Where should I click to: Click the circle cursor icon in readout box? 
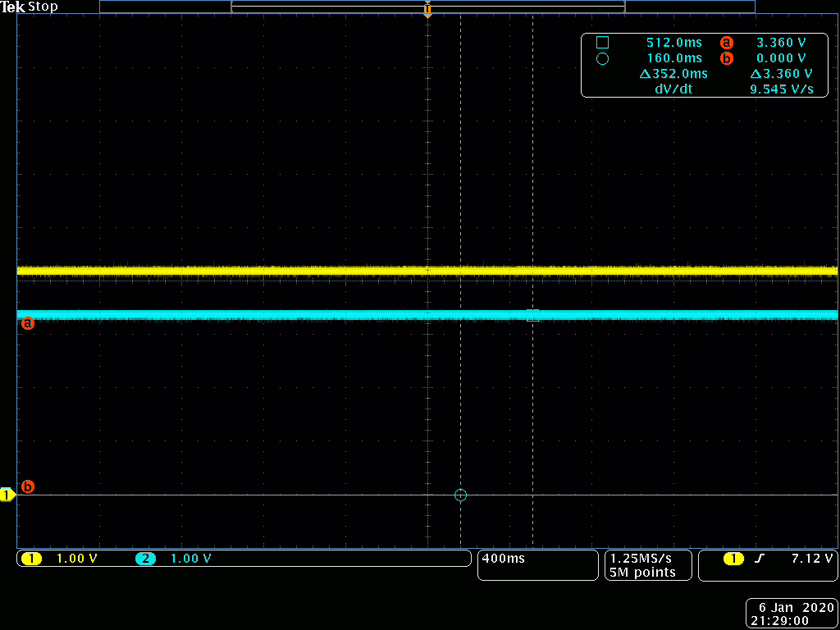[x=602, y=58]
